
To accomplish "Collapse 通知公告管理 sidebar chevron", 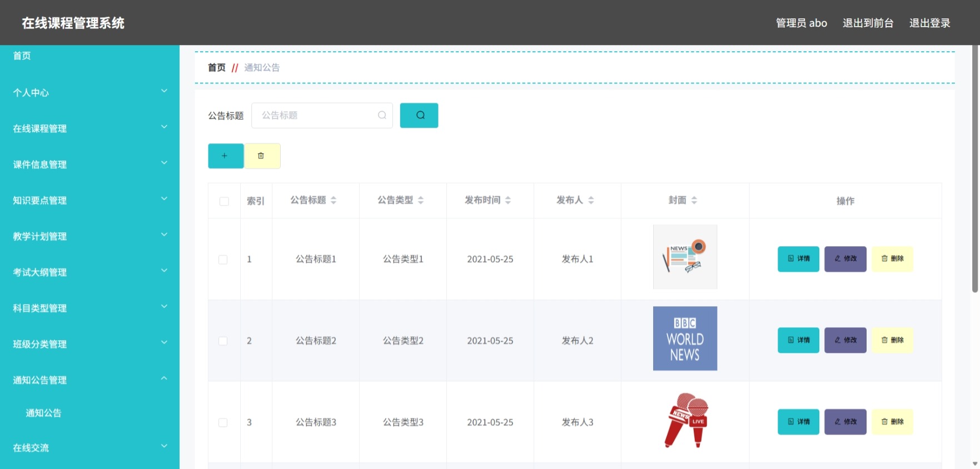I will (164, 378).
